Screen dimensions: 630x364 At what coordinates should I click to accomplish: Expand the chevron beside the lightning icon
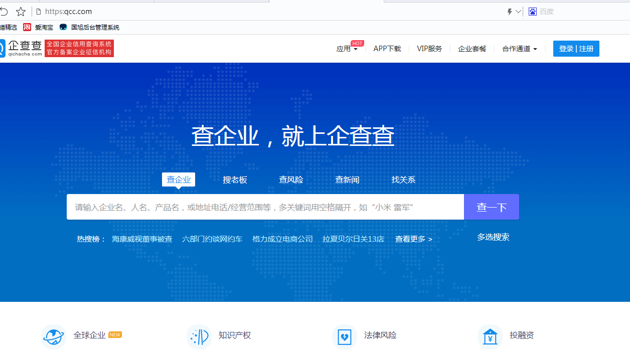click(518, 12)
